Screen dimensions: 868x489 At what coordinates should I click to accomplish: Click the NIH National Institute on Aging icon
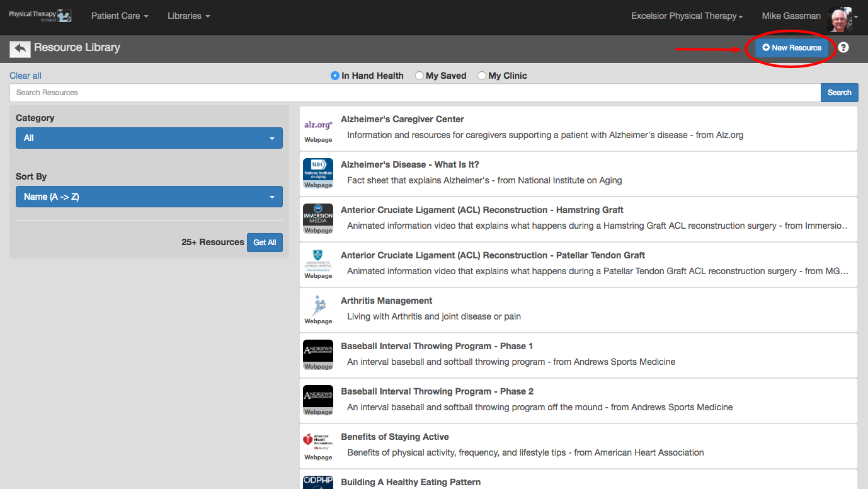tap(318, 174)
